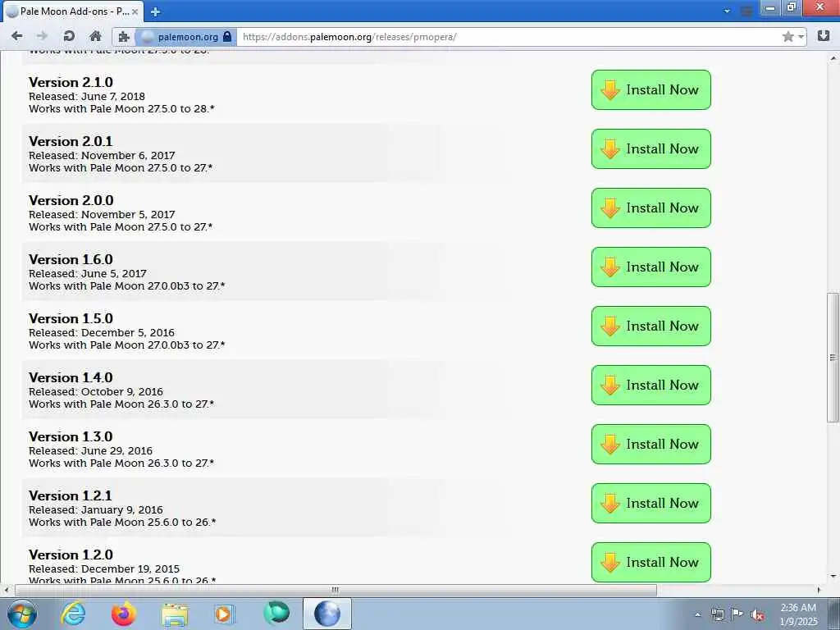Open Windows Explorer from the taskbar
840x630 pixels.
pos(175,614)
